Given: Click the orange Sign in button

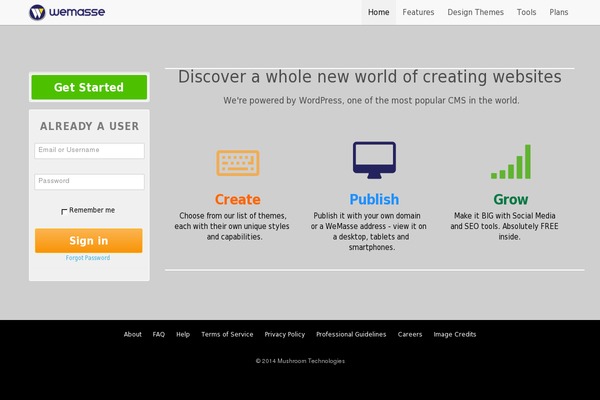Looking at the screenshot, I should pyautogui.click(x=88, y=241).
